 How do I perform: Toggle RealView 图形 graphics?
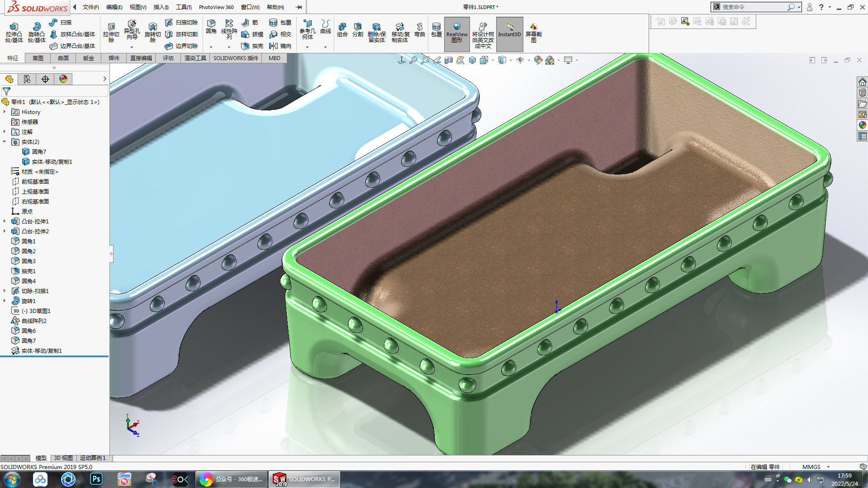coord(457,34)
